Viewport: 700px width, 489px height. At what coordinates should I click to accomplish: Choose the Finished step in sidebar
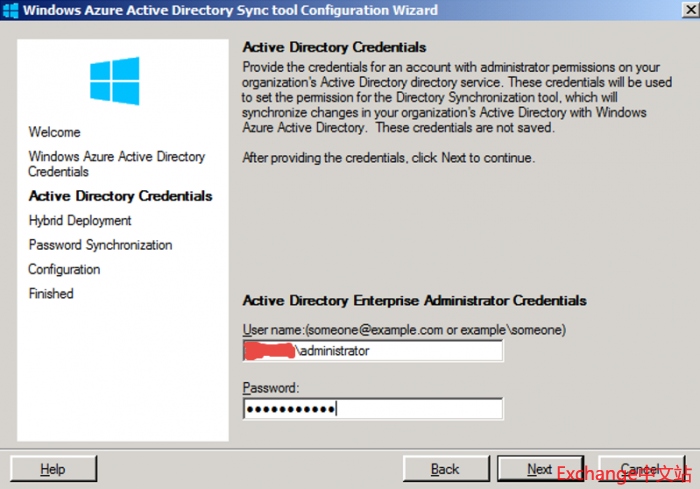[x=51, y=294]
